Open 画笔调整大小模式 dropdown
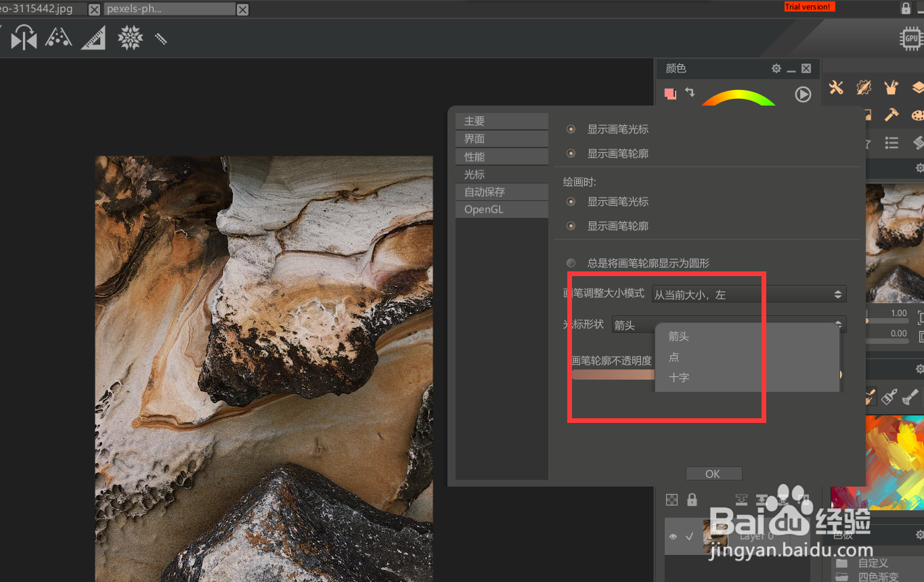This screenshot has width=924, height=582. tap(749, 294)
